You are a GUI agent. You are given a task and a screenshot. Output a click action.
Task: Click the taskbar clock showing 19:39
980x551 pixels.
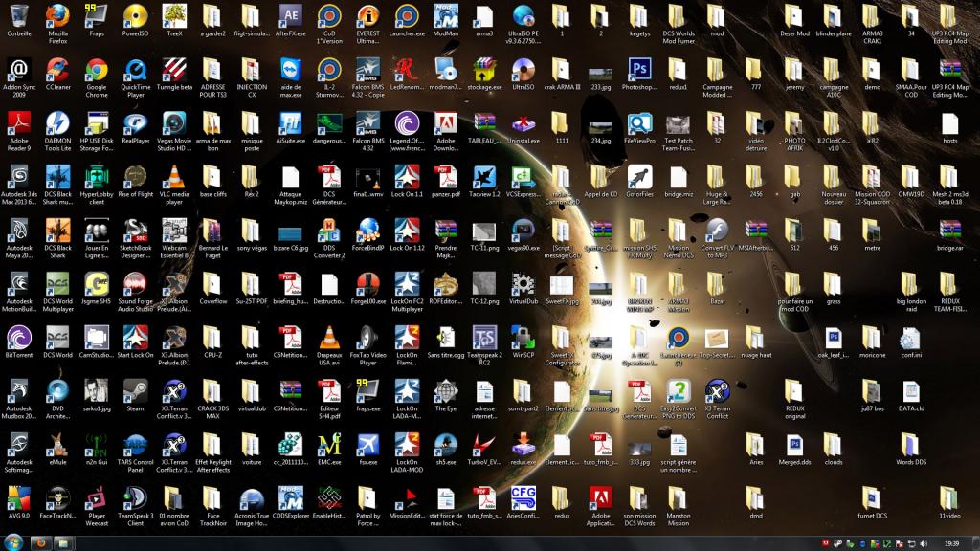(x=951, y=542)
